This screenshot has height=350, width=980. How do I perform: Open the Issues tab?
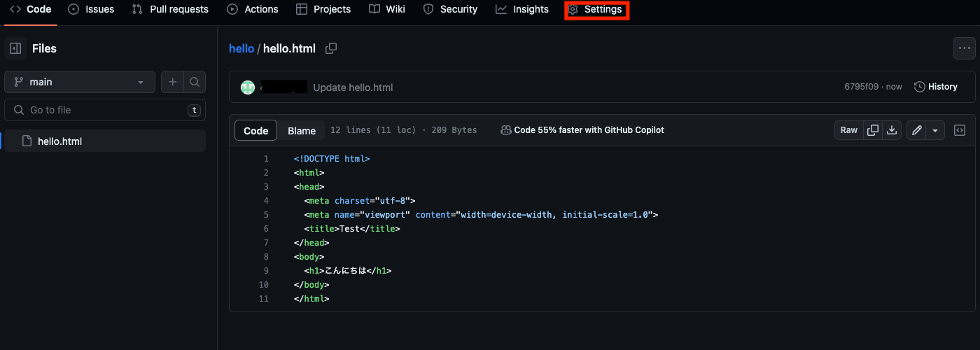[x=91, y=9]
